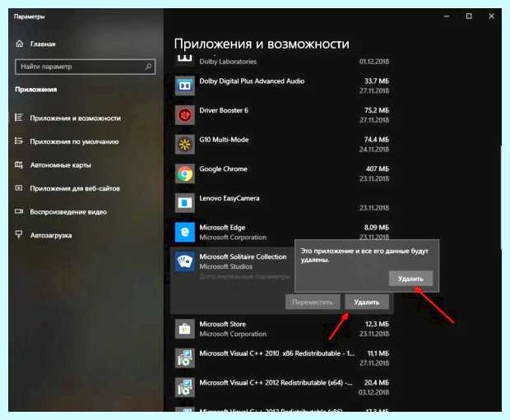Image resolution: width=510 pixels, height=420 pixels.
Task: Click Удалить button under Solitaire Collection
Action: point(367,302)
